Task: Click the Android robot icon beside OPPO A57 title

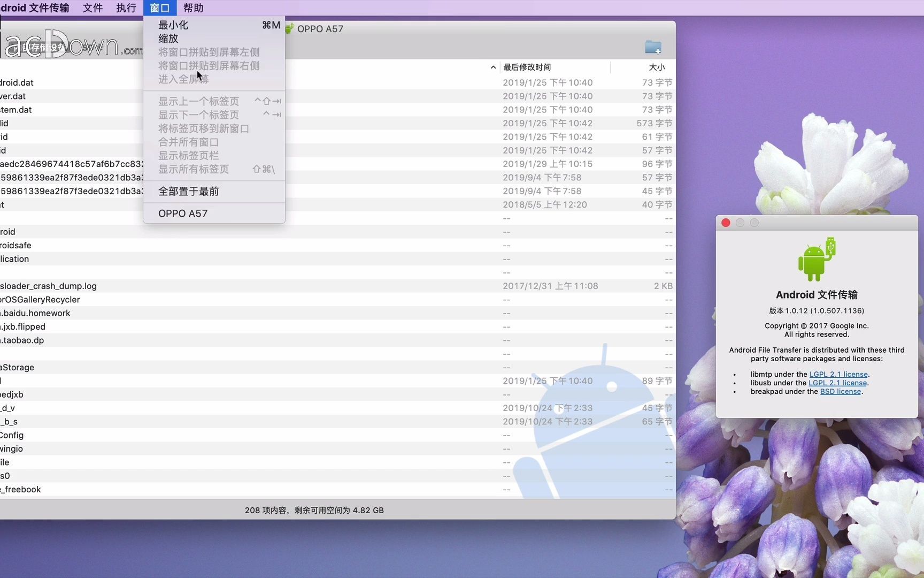Action: 289,29
